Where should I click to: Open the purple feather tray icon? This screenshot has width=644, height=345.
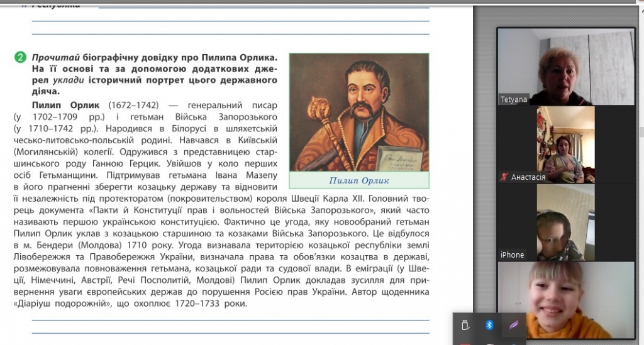[513, 325]
